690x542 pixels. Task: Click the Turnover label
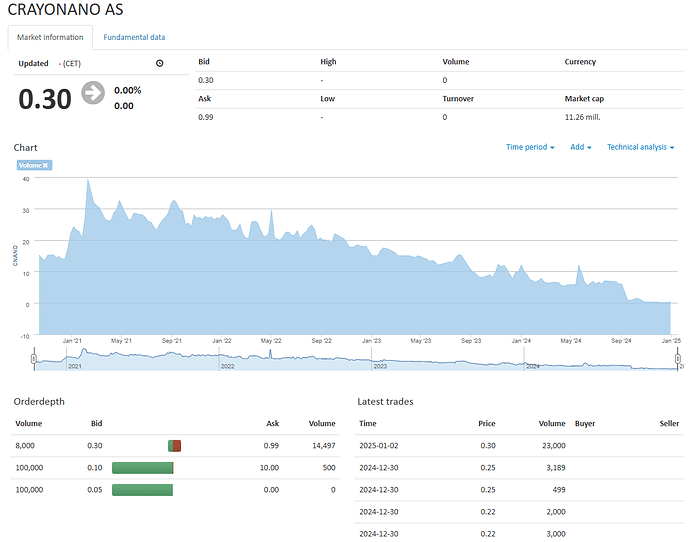point(458,99)
